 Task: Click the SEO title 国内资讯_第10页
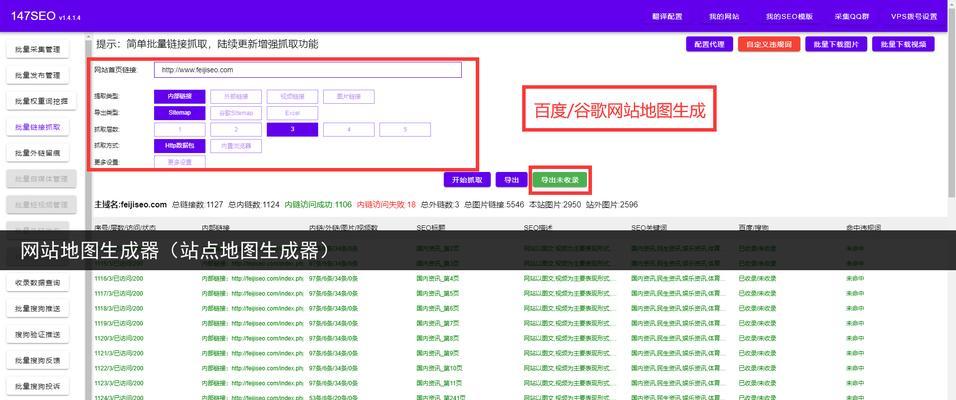pyautogui.click(x=440, y=368)
